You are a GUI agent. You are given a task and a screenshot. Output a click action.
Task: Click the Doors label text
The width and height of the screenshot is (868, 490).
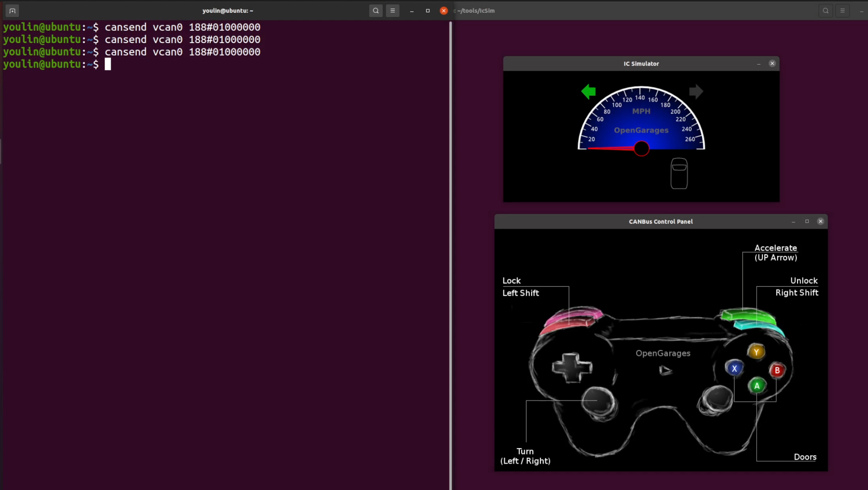click(805, 457)
